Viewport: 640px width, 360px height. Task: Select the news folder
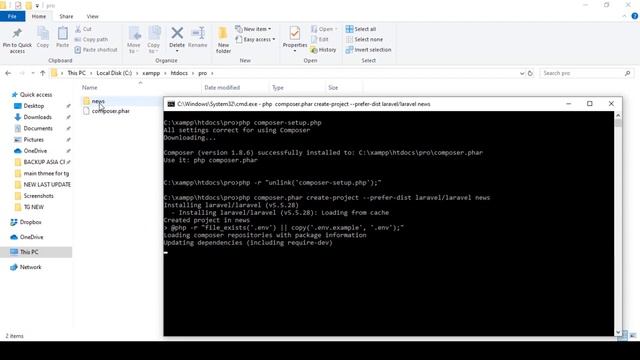(x=98, y=101)
